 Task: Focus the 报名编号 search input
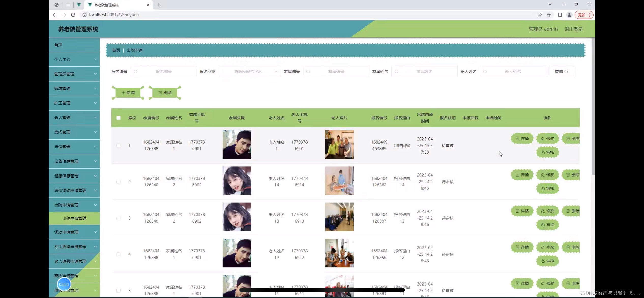164,72
